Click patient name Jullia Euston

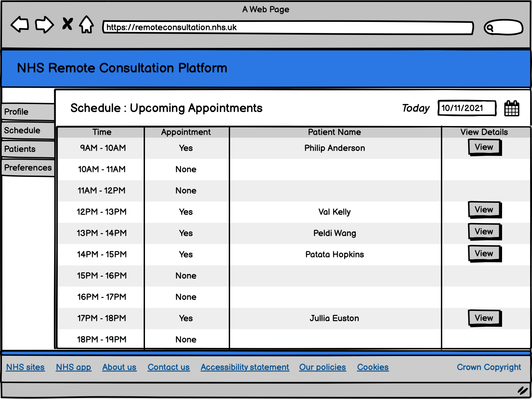pyautogui.click(x=334, y=318)
